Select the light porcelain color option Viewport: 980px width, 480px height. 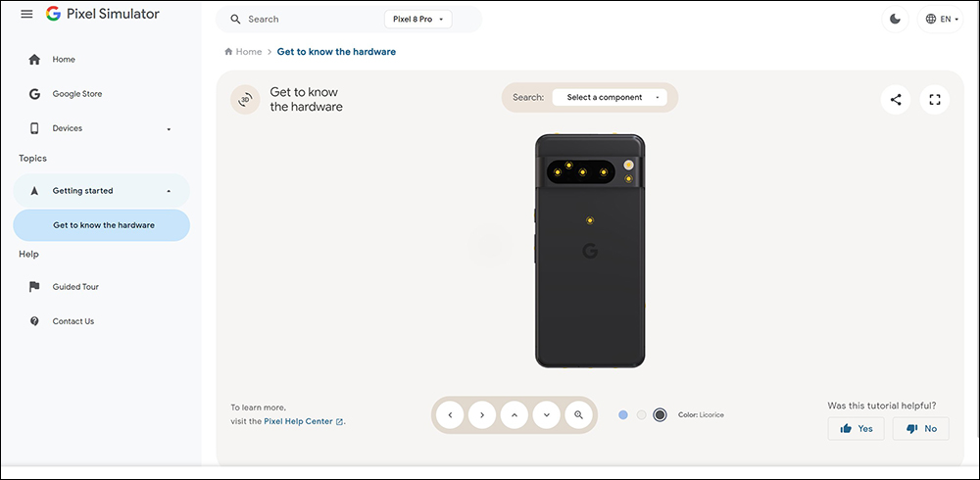[x=641, y=415]
